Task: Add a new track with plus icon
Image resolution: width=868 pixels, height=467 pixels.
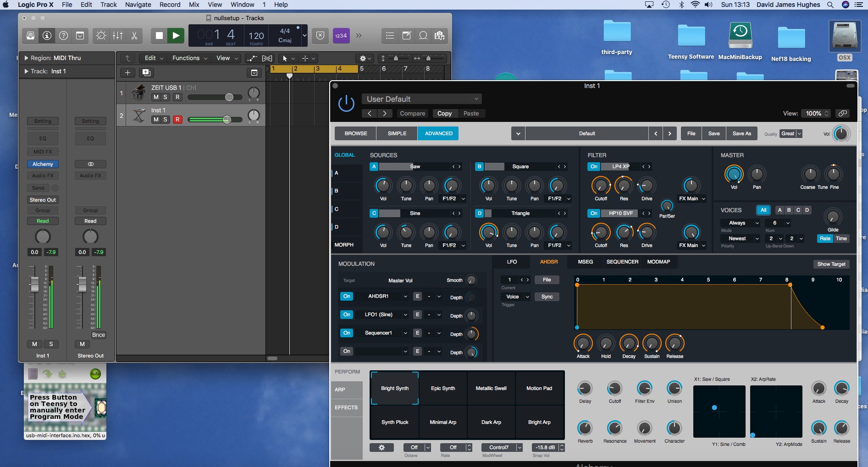Action: (x=127, y=72)
